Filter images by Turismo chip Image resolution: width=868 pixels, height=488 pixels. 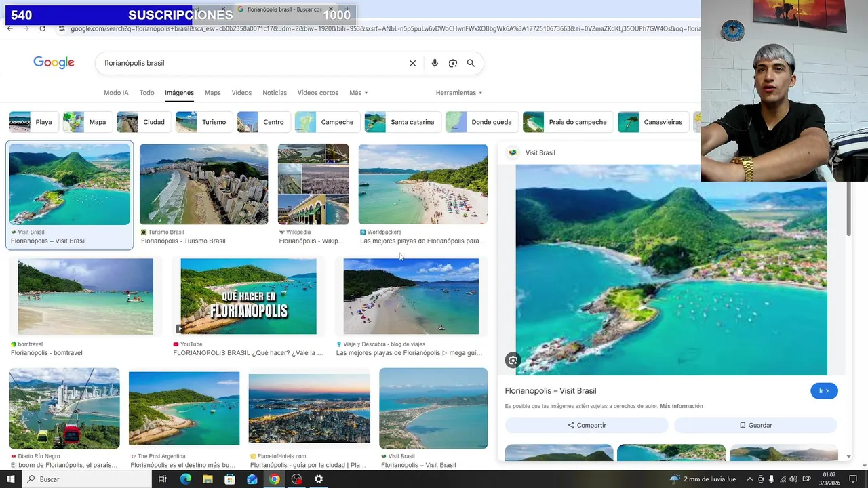(x=203, y=122)
